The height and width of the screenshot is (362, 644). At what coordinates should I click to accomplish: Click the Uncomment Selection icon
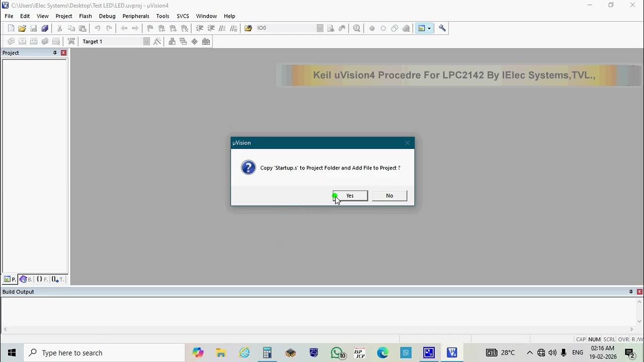(x=233, y=28)
